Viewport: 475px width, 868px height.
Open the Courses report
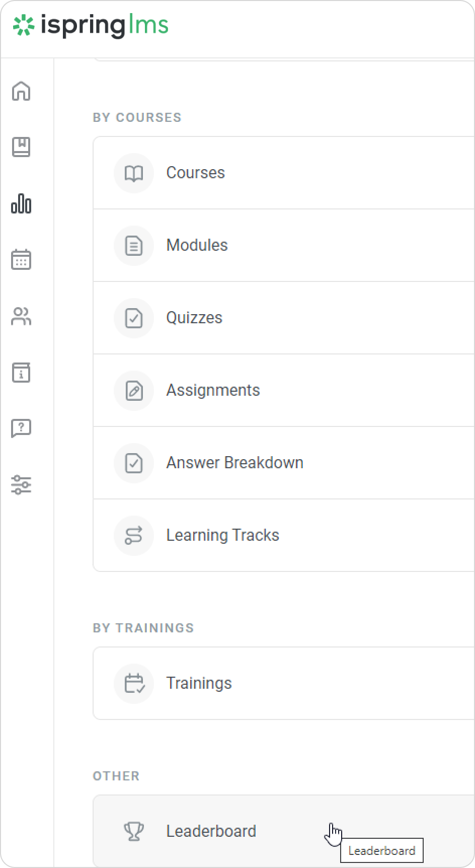click(x=196, y=173)
